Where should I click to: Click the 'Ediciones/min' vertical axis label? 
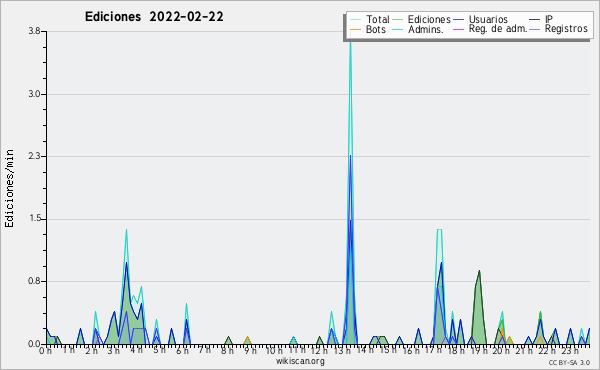[9, 188]
